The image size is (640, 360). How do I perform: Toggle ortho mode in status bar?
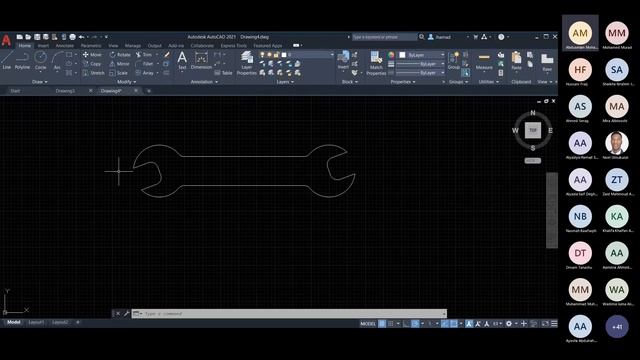pyautogui.click(x=406, y=324)
